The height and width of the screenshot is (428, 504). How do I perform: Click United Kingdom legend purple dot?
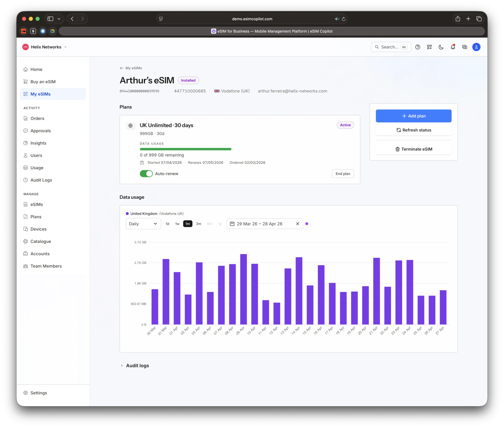pyautogui.click(x=127, y=214)
